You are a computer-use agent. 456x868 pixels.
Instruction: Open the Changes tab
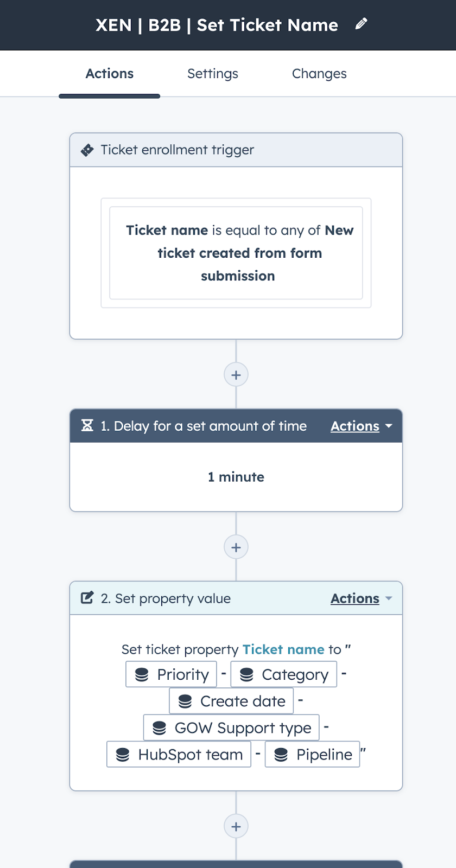(319, 74)
